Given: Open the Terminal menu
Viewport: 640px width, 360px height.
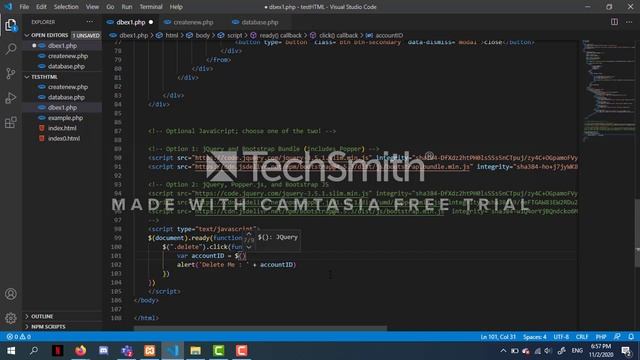Looking at the screenshot, I should pyautogui.click(x=151, y=7).
